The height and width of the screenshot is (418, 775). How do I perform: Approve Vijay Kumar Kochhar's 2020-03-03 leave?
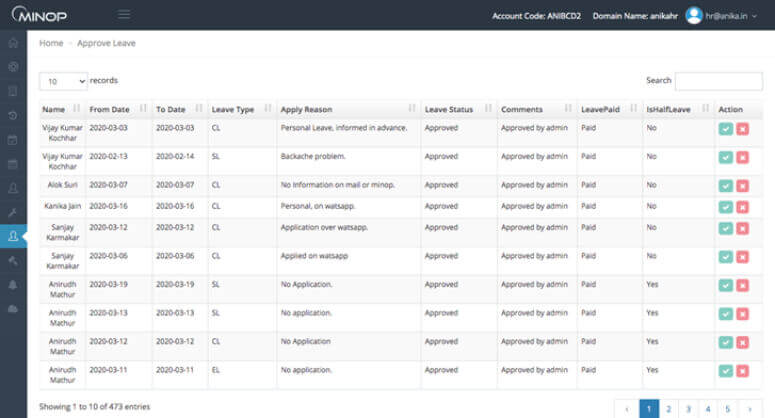(x=725, y=129)
